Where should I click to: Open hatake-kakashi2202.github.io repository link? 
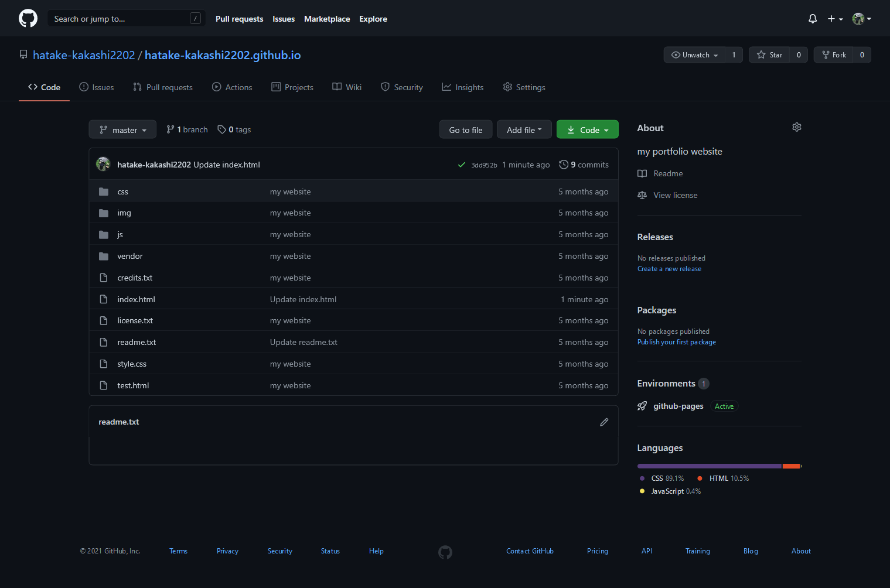[x=223, y=55]
